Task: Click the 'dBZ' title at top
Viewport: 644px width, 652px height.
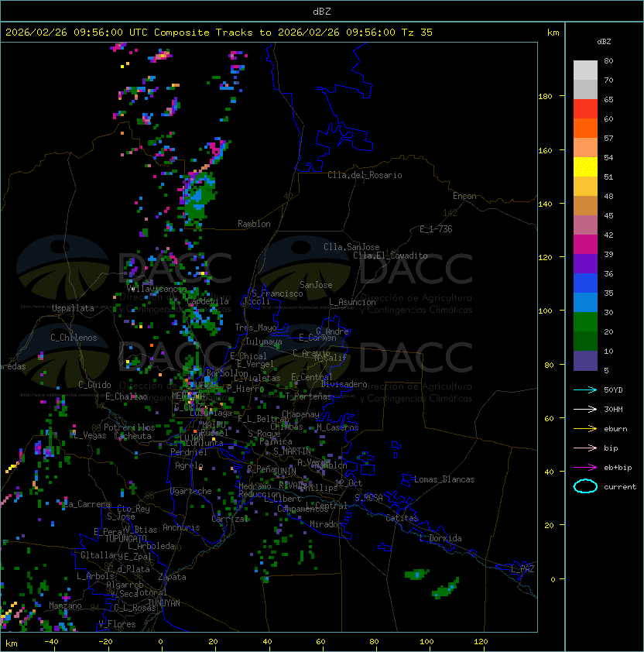Action: point(322,12)
